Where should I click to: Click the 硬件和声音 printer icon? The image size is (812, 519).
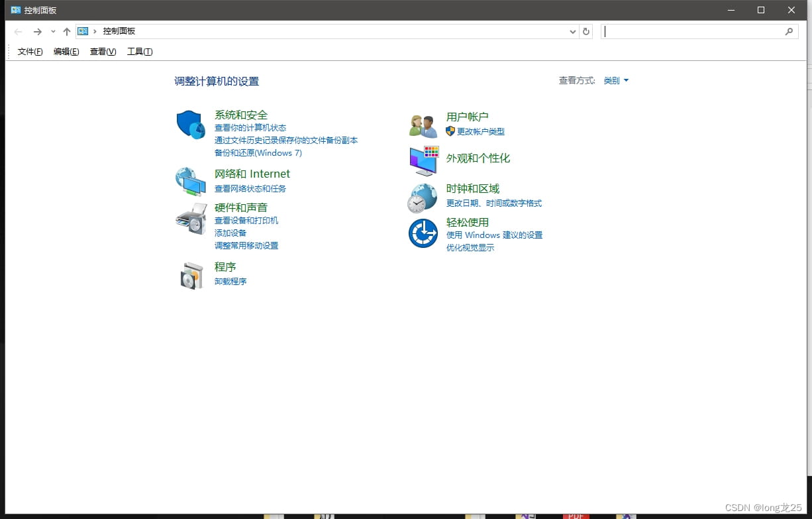[191, 221]
